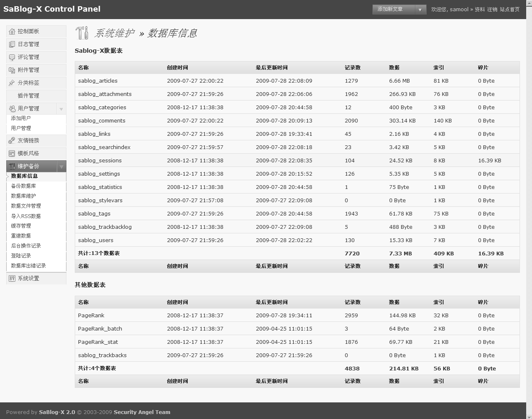
Task: Open the 插件管理 menu item
Action: click(x=36, y=96)
